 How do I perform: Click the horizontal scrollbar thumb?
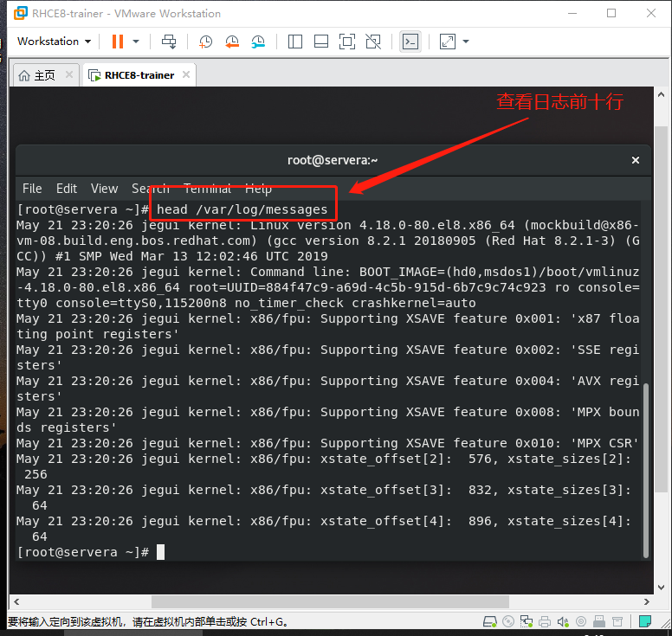[330, 601]
